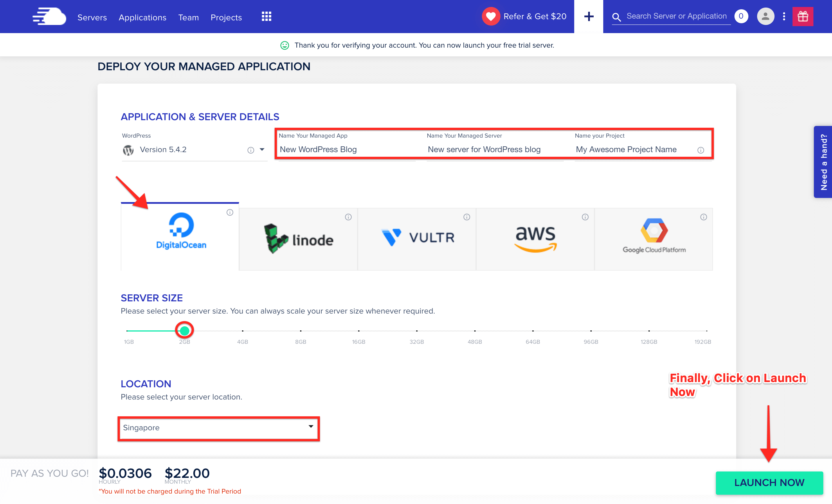Click the AWS info icon
Screen dimensions: 832x504
[585, 217]
